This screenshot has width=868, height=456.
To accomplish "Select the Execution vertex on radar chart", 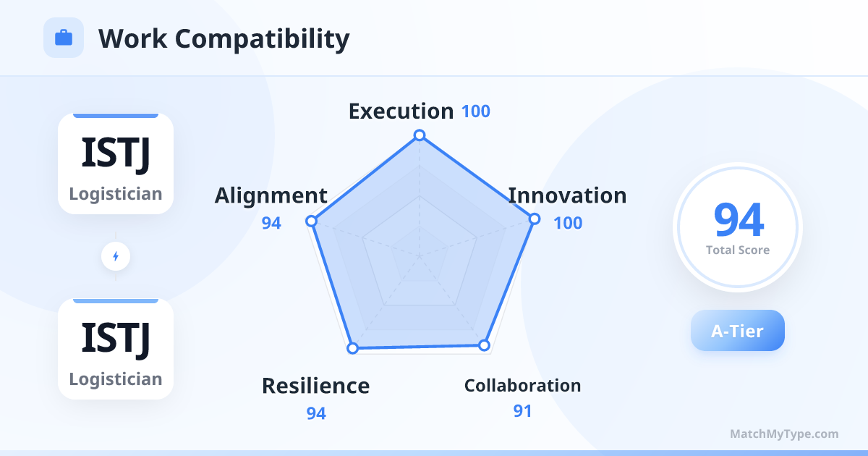I will tap(418, 135).
